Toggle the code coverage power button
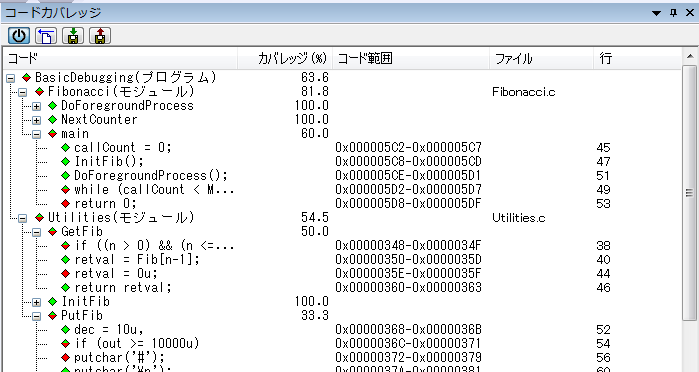This screenshot has height=372, width=699. pyautogui.click(x=19, y=36)
